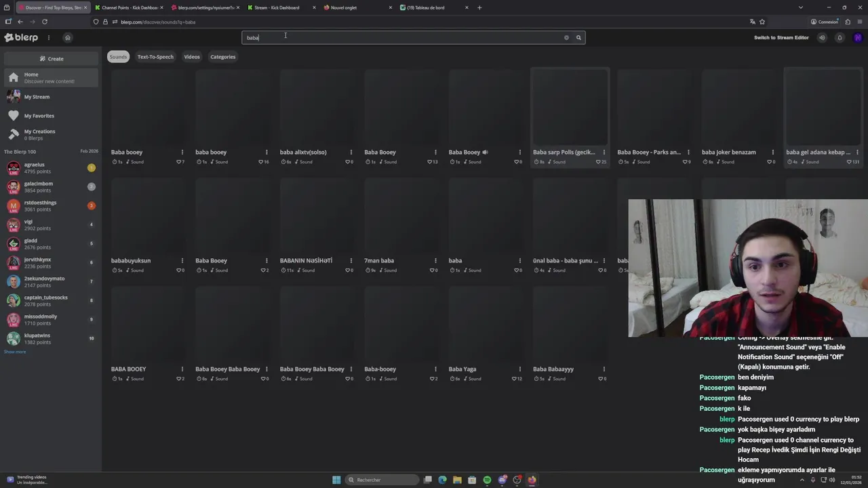The width and height of the screenshot is (868, 488).
Task: Click the vigl streamer avatar
Action: pyautogui.click(x=14, y=224)
